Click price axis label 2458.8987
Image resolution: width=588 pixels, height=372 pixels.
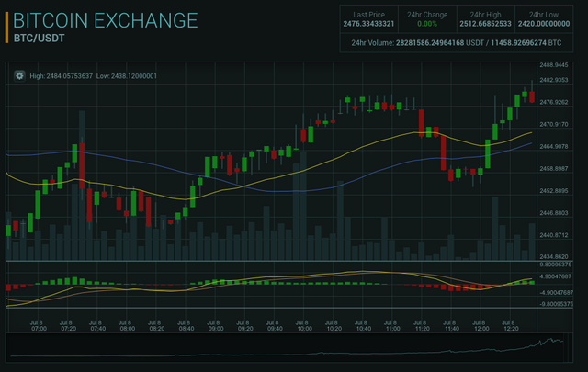click(553, 168)
